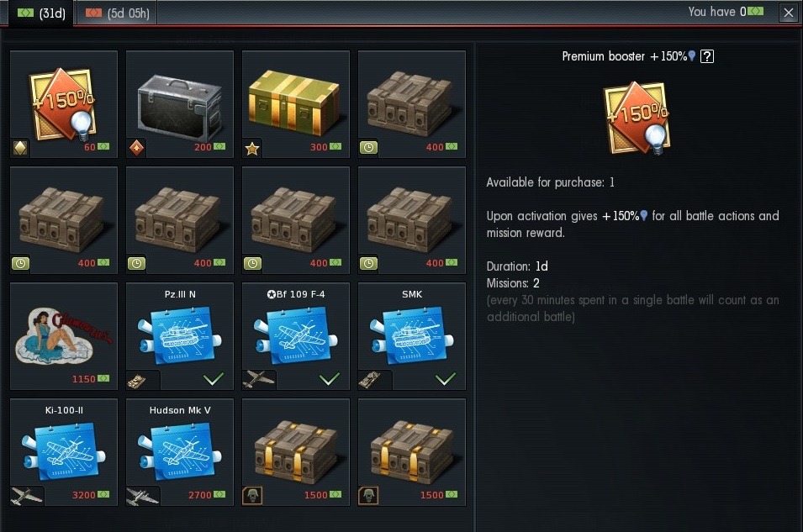Pick the green-gold striped chest priced 300

295,104
